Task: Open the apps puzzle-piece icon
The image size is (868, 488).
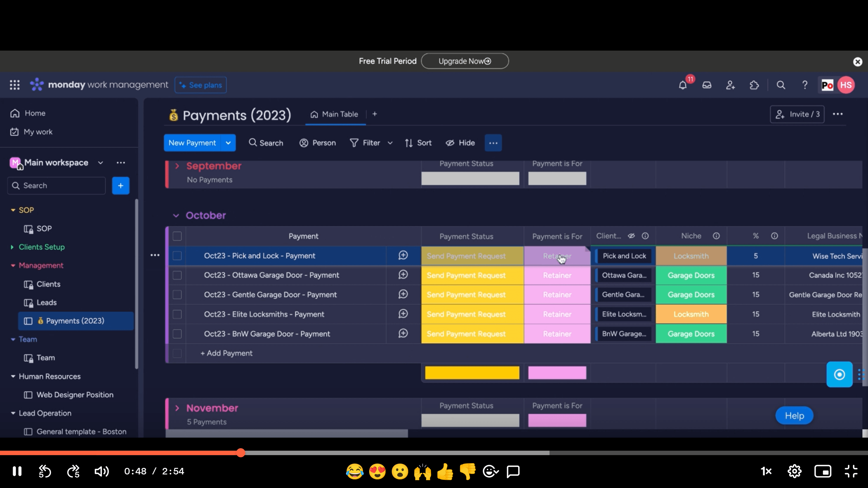Action: pos(754,85)
